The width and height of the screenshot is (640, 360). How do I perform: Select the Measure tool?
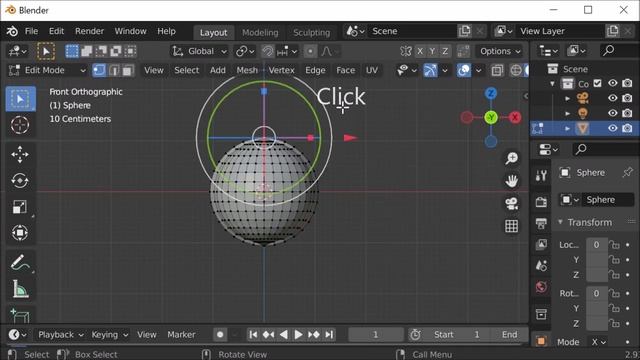[20, 289]
